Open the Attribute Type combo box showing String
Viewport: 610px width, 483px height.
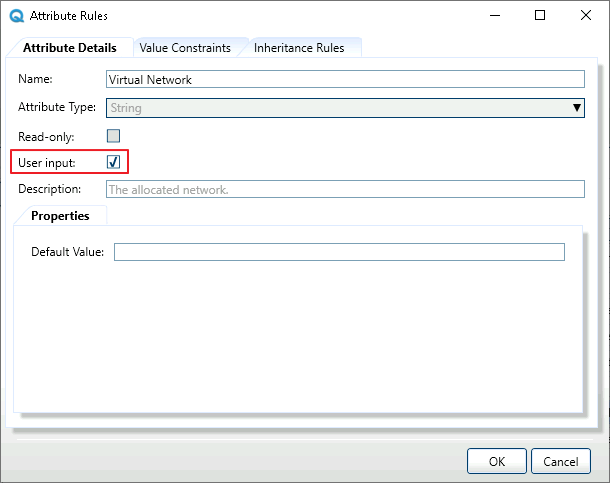point(335,108)
